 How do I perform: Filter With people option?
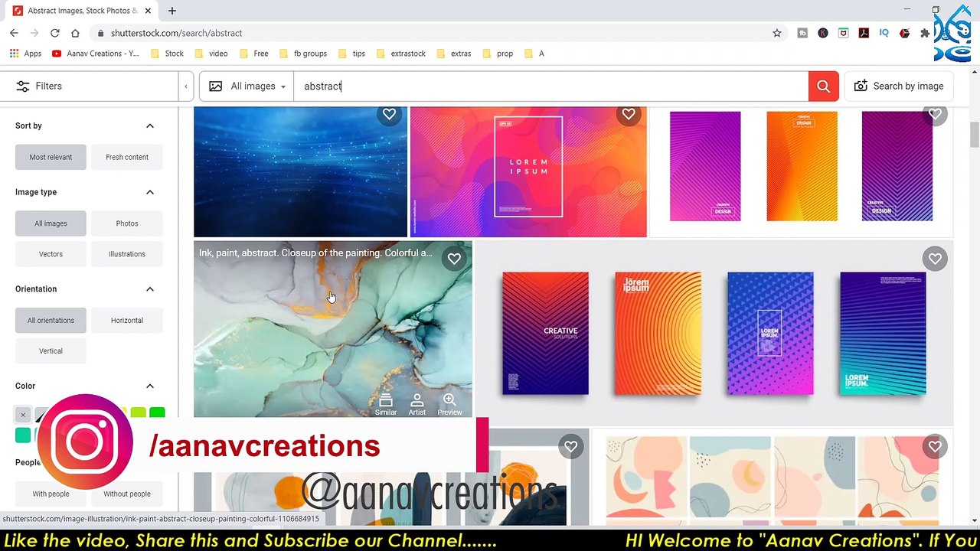pyautogui.click(x=51, y=494)
